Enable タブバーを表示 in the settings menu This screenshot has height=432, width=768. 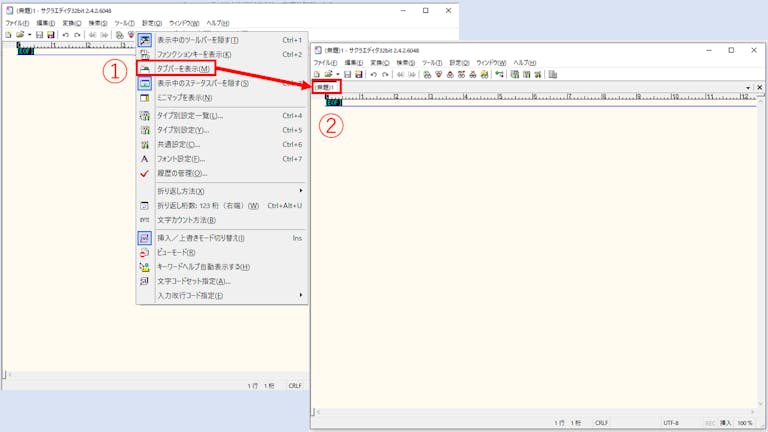[x=222, y=69]
